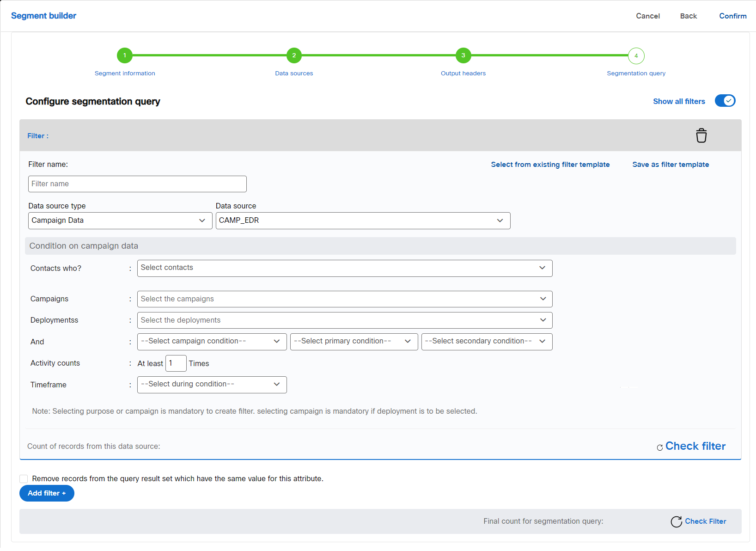The width and height of the screenshot is (756, 551).
Task: Click the At least times number field
Action: point(176,363)
